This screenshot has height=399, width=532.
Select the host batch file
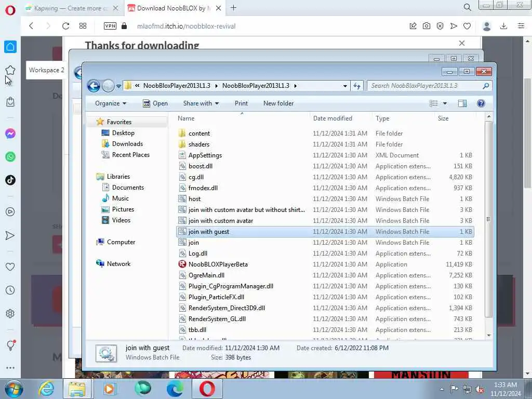click(x=325, y=199)
